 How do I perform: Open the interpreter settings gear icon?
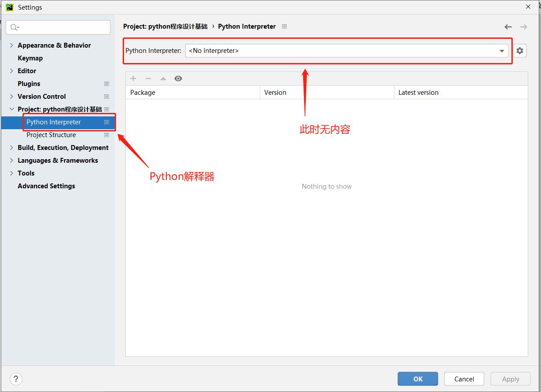tap(519, 51)
